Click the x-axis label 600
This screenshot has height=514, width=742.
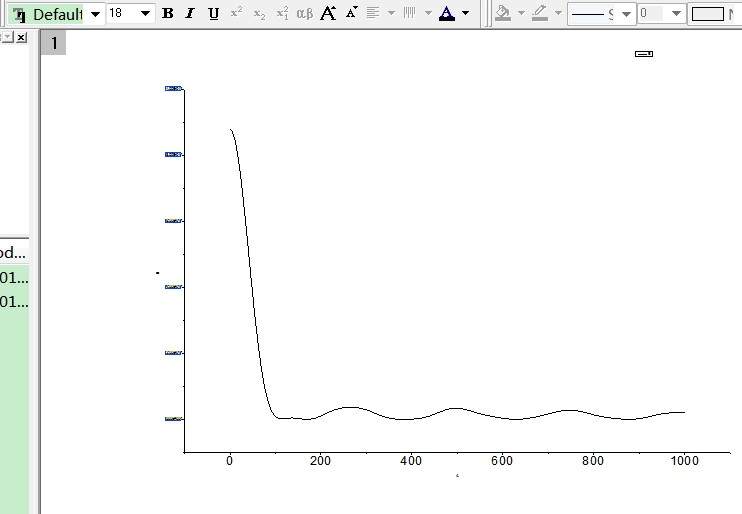pos(502,461)
